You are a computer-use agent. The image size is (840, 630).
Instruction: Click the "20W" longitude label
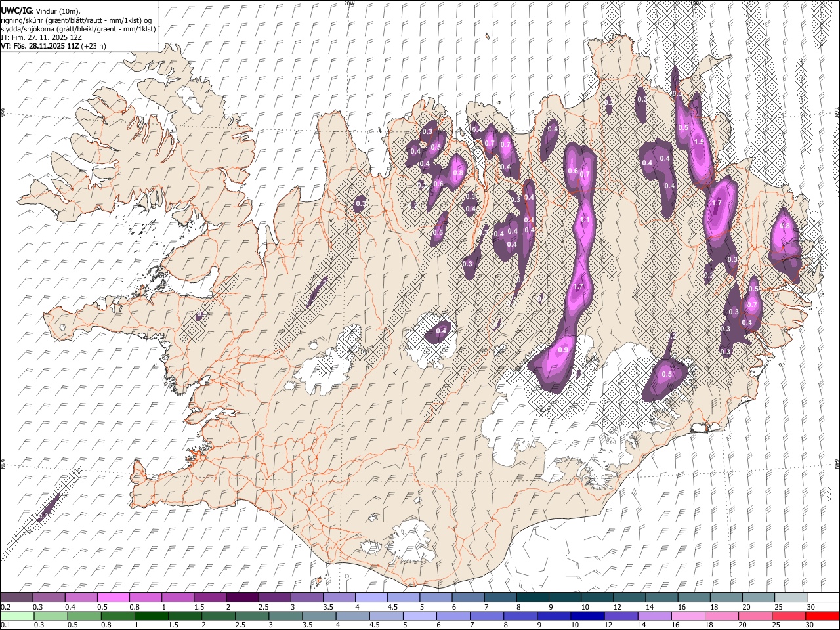(x=349, y=3)
